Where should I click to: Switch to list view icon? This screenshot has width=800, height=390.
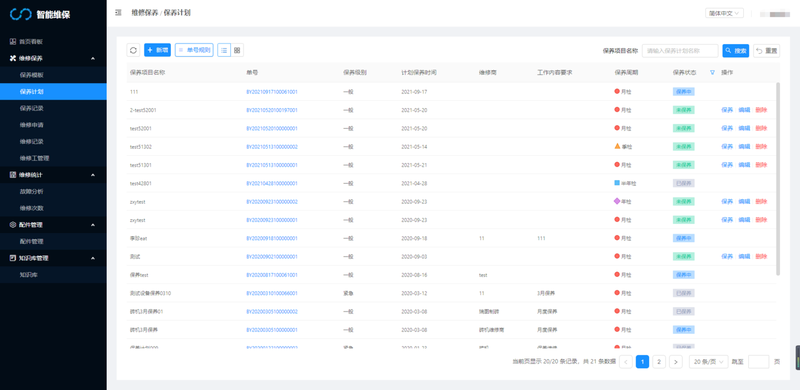coord(224,50)
